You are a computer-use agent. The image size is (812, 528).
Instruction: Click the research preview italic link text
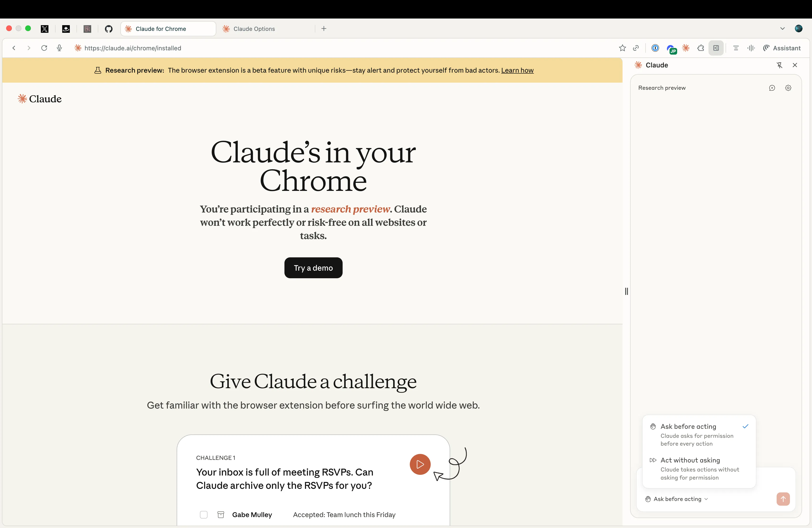tap(350, 209)
